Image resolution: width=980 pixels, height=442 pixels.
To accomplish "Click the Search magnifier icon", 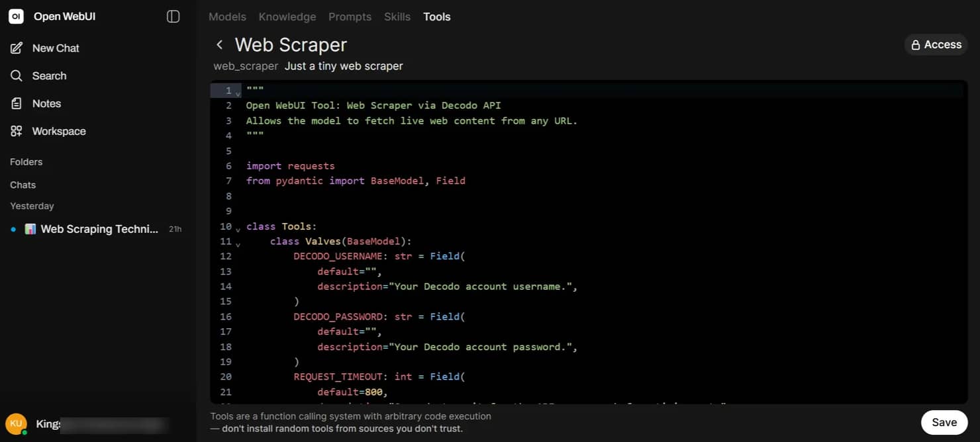I will click(17, 75).
